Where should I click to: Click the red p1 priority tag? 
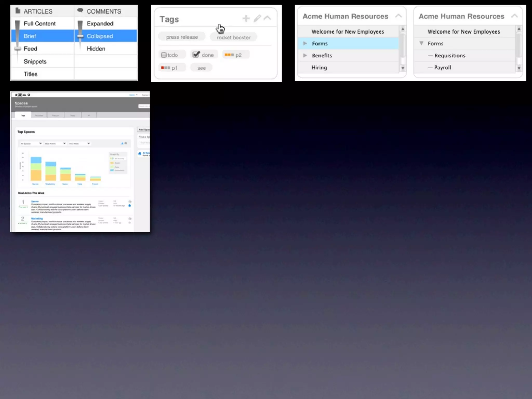click(169, 68)
